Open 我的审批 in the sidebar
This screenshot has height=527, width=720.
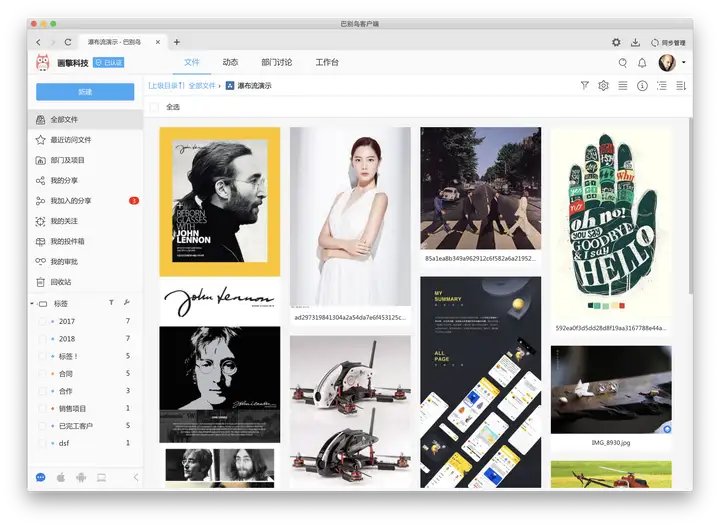click(85, 262)
